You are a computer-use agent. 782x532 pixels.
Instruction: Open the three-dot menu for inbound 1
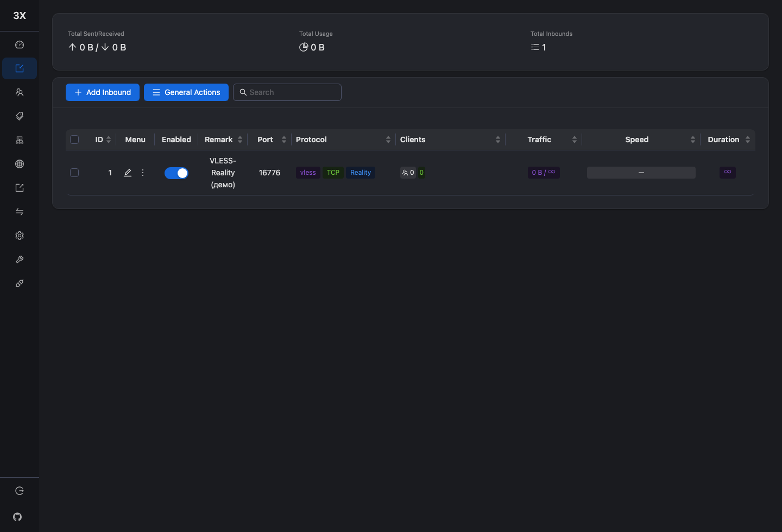pos(143,173)
